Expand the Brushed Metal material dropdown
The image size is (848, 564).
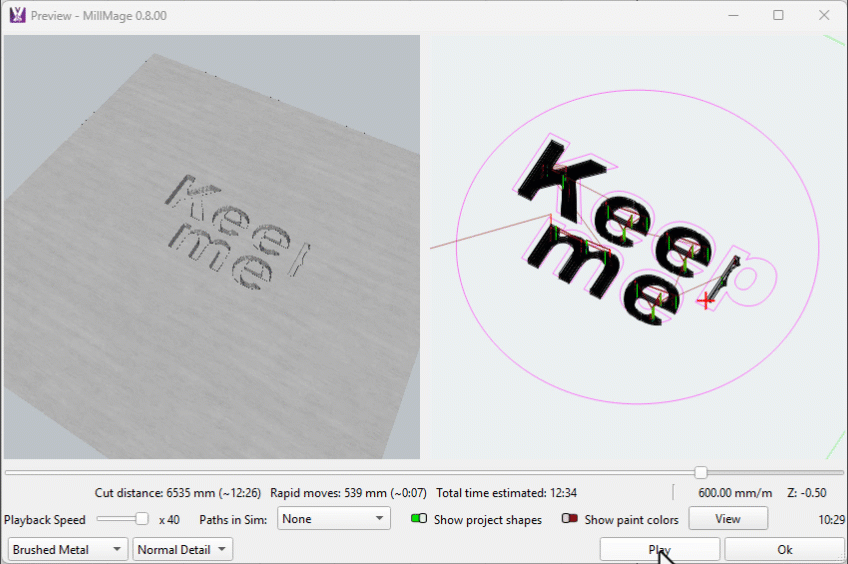tap(68, 549)
